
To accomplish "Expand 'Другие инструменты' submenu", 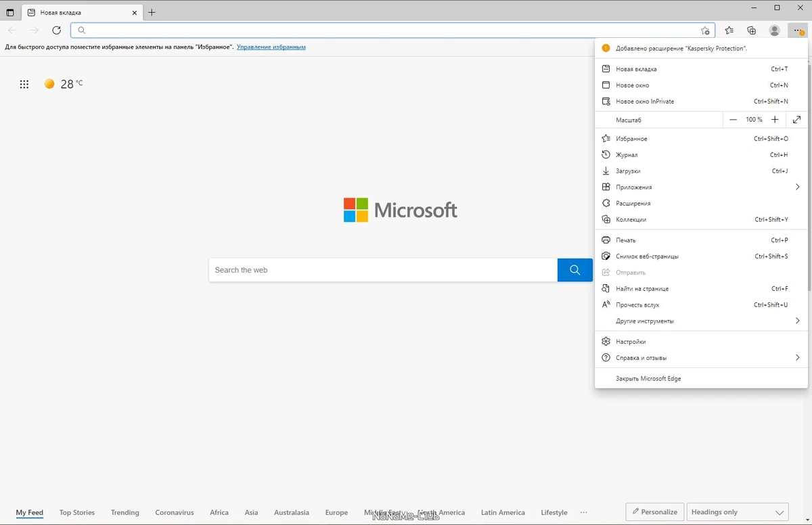I will 701,321.
